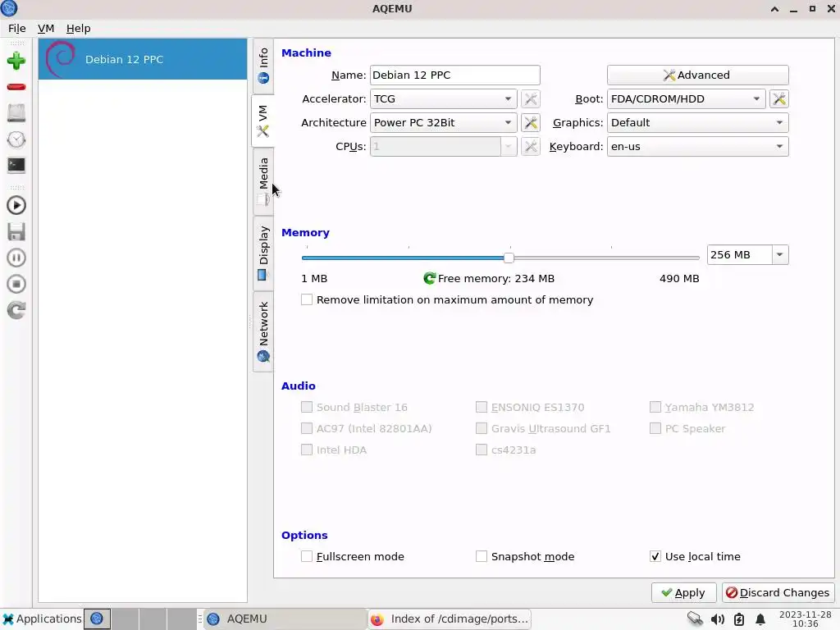Click the Apply button
Image resolution: width=840 pixels, height=630 pixels.
(683, 593)
